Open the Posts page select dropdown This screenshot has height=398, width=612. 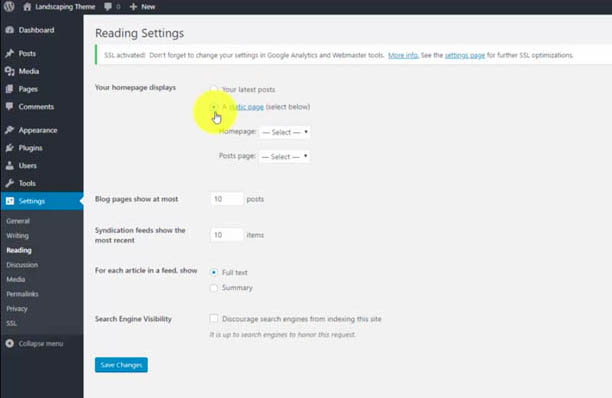point(285,156)
